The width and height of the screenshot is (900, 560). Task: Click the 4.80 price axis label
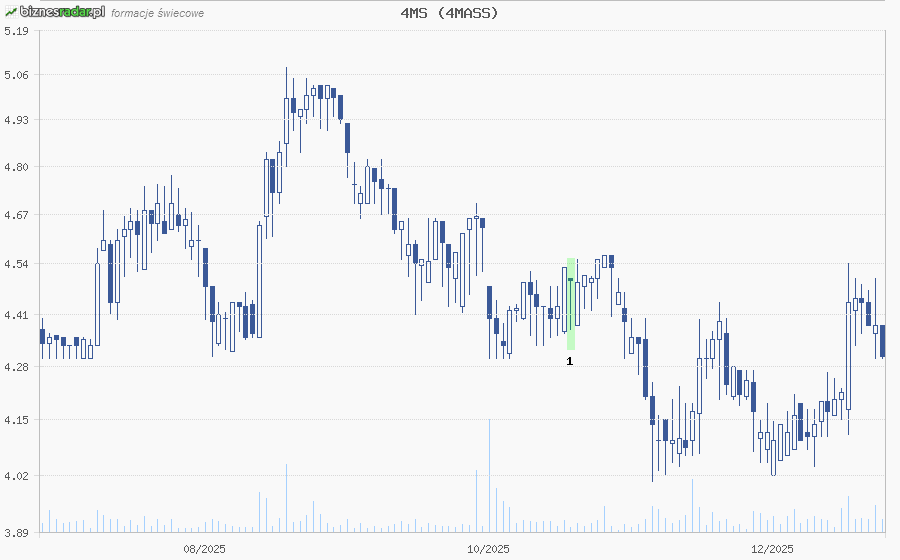(15, 167)
